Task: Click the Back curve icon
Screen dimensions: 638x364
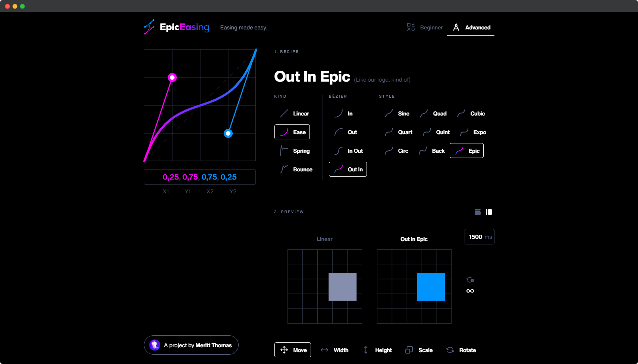Action: click(423, 151)
